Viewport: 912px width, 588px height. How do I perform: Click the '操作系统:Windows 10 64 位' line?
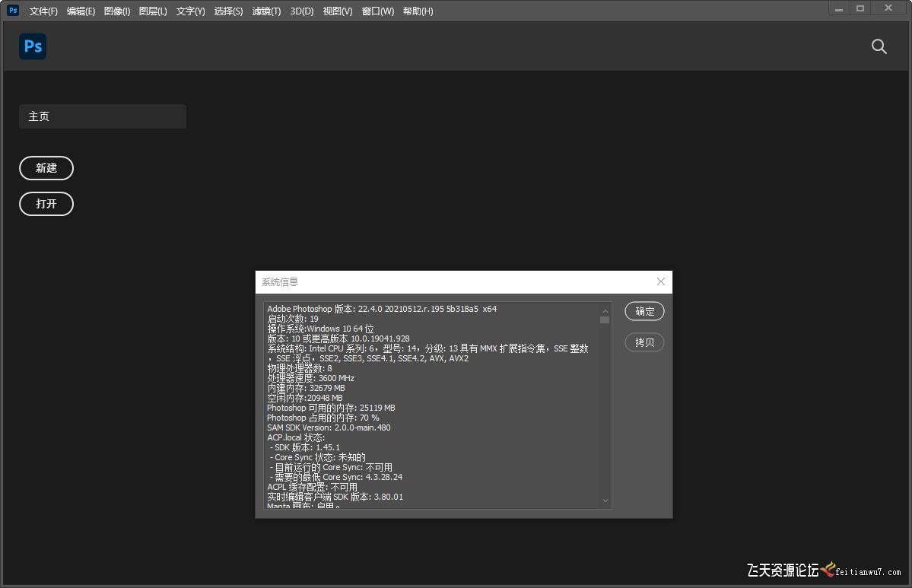320,329
